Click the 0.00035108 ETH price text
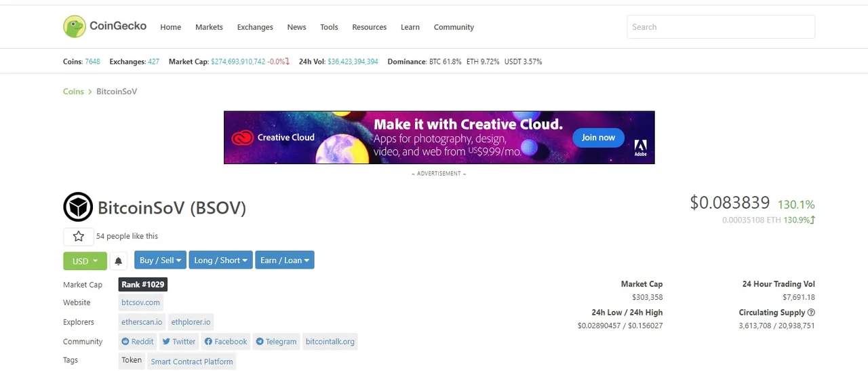 [751, 220]
